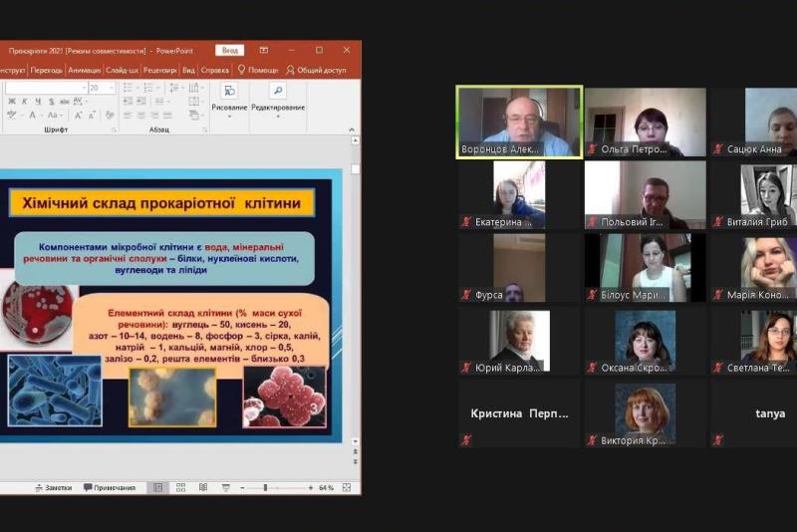Click the zoom in plus icon
This screenshot has height=532, width=797.
(311, 487)
